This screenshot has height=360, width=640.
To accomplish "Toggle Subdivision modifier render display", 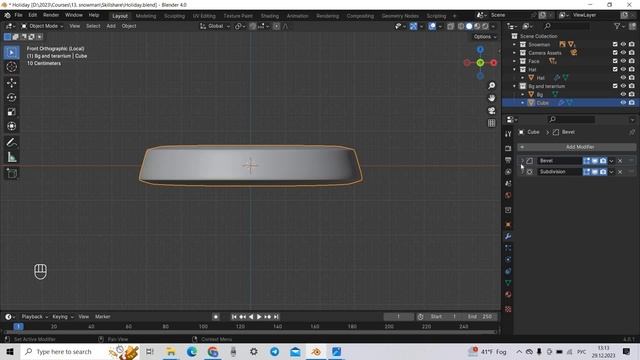I will click(x=603, y=172).
